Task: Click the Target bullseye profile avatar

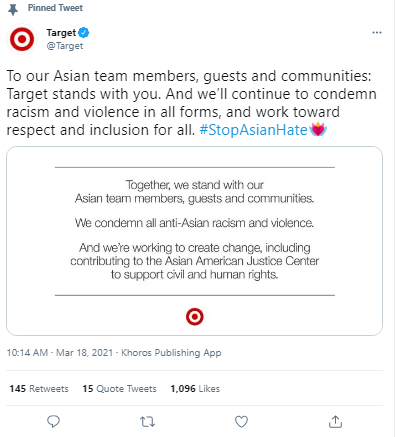Action: (22, 39)
